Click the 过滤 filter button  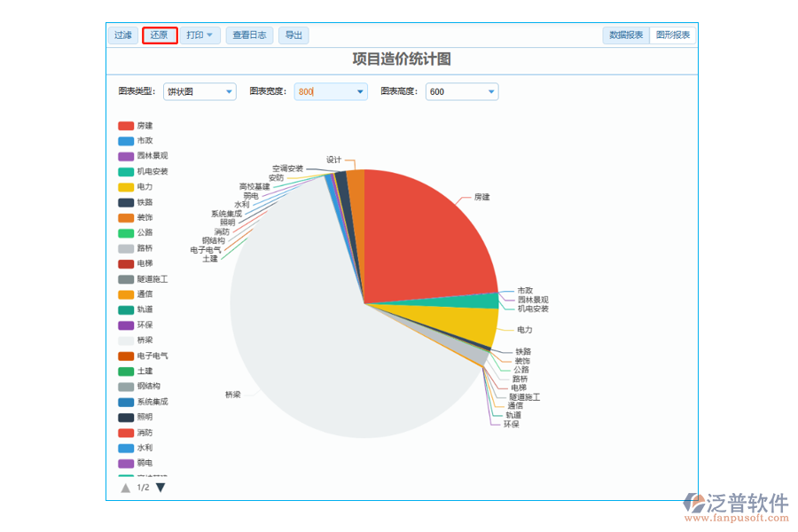122,35
